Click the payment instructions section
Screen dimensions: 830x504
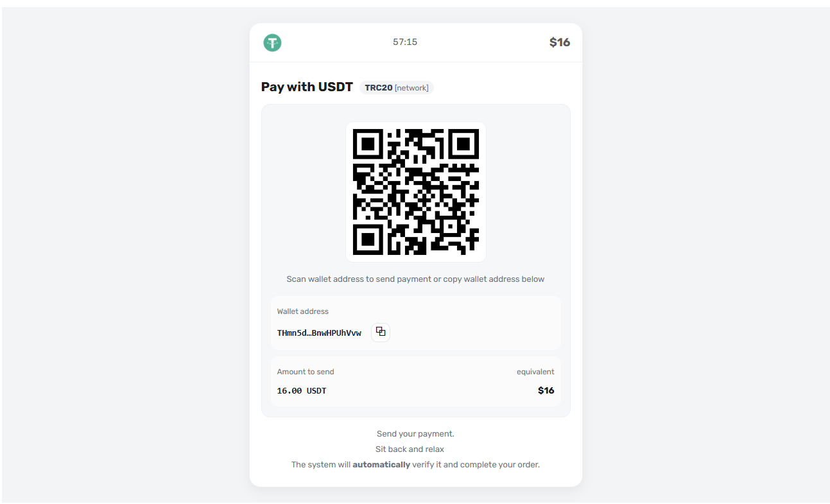coord(415,449)
